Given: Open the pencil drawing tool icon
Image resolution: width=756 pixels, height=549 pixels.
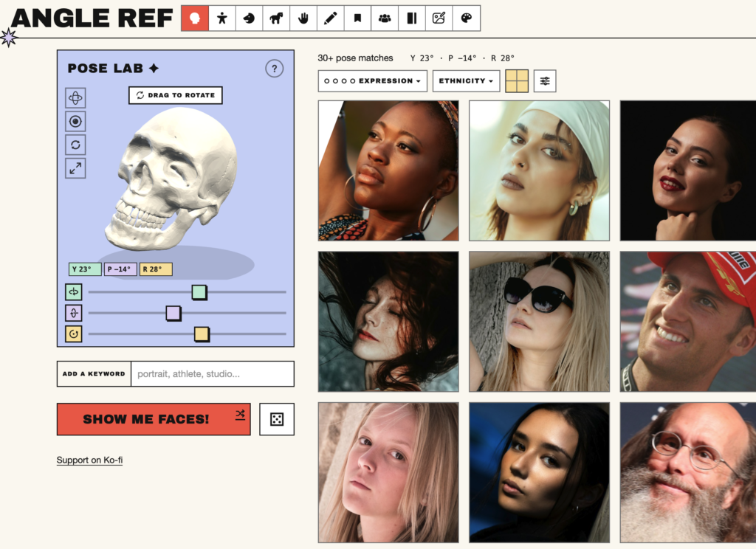Looking at the screenshot, I should (330, 18).
